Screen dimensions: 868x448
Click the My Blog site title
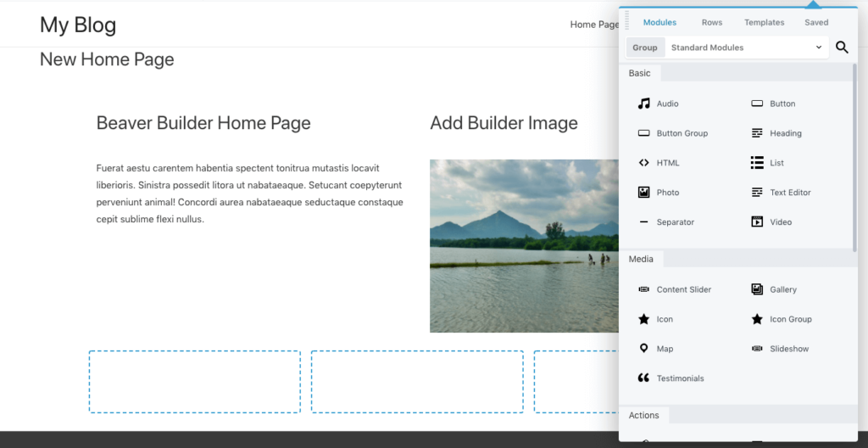tap(78, 25)
